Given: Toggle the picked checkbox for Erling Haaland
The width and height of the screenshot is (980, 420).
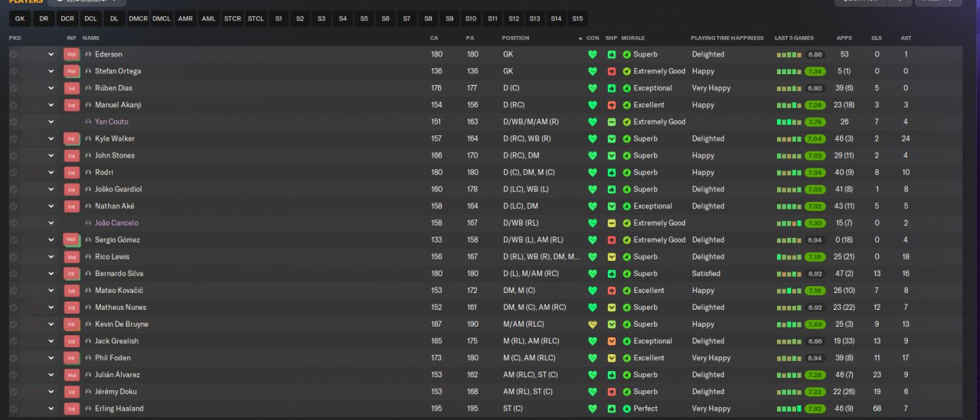Looking at the screenshot, I should tap(13, 409).
